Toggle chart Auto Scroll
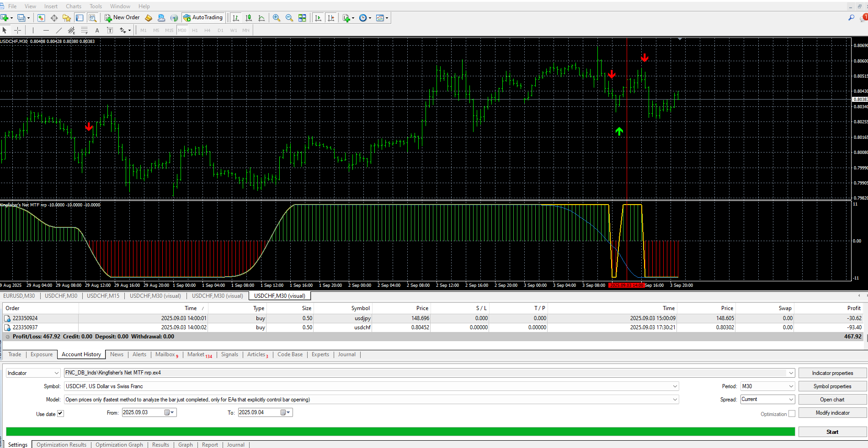Image resolution: width=868 pixels, height=448 pixels. [x=318, y=18]
